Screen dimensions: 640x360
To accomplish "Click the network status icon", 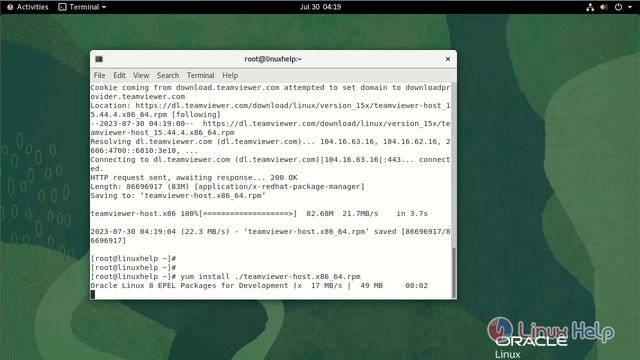I will (590, 7).
